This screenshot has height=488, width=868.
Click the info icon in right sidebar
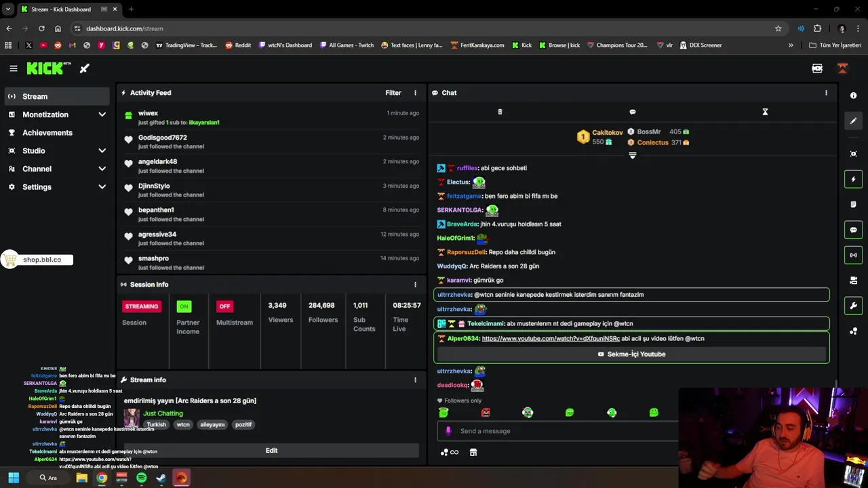point(854,96)
